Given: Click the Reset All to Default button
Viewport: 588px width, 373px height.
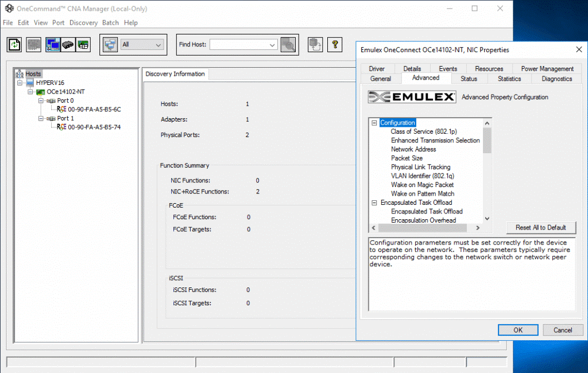Looking at the screenshot, I should (541, 228).
